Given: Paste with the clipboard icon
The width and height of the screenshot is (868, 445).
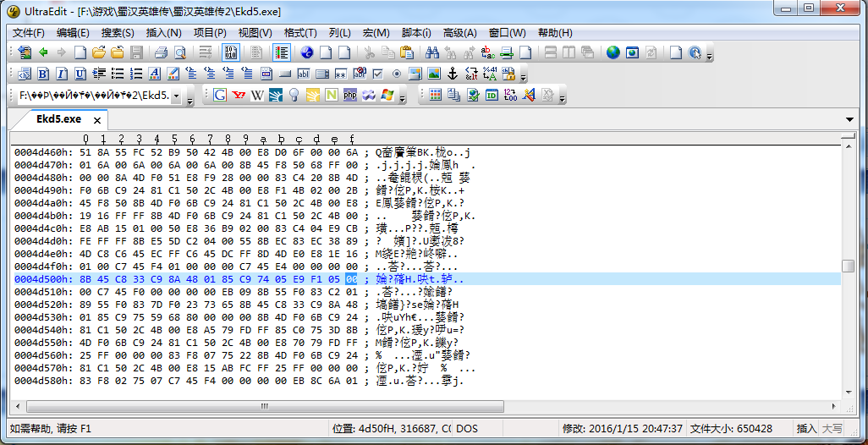Looking at the screenshot, I should click(407, 52).
